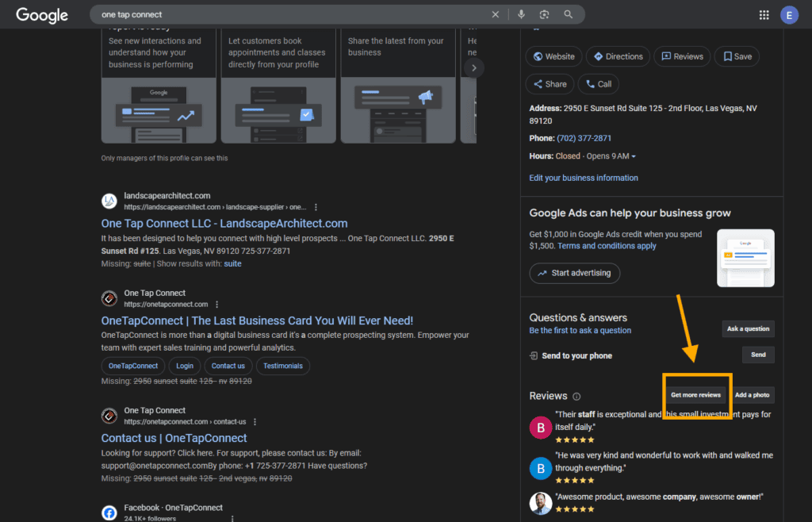Open One Tap Connect LLC - LandscapeArchitect.com result
The height and width of the screenshot is (522, 812).
tap(224, 223)
